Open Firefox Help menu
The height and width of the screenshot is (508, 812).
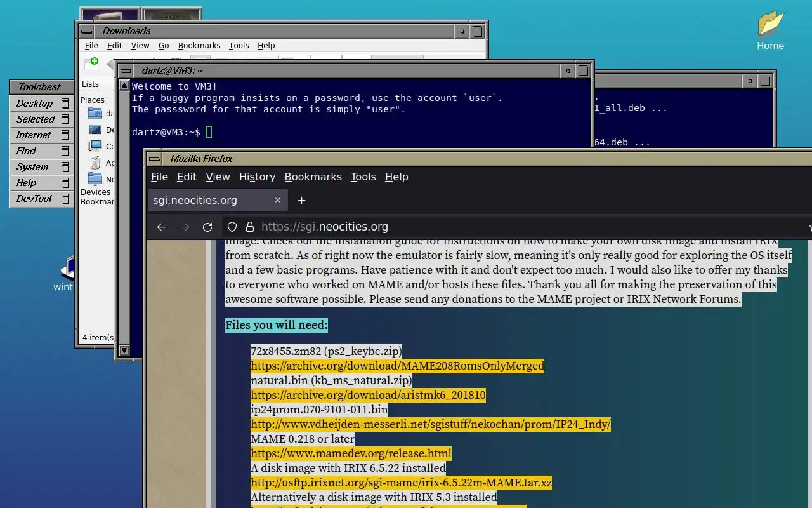click(396, 177)
